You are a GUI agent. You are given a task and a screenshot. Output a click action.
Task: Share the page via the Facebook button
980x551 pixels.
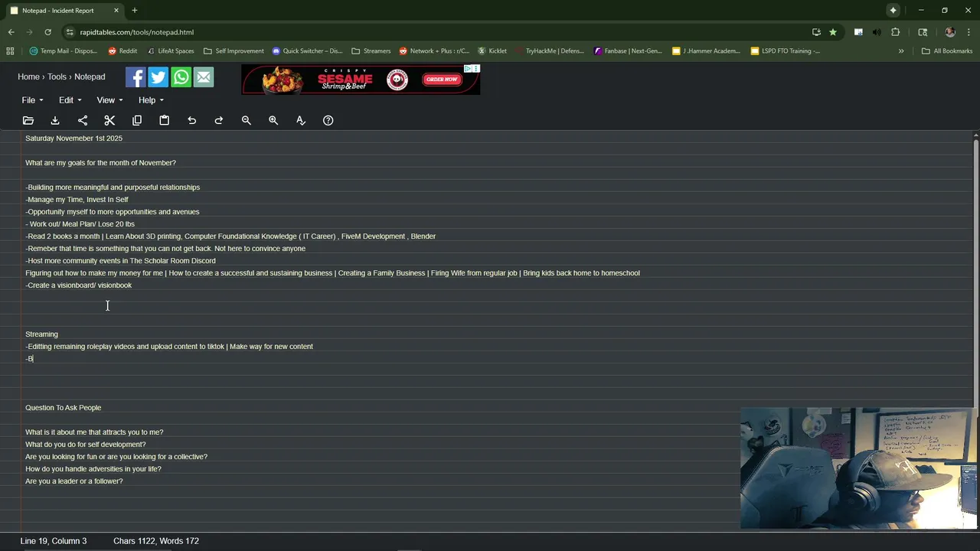tap(136, 77)
